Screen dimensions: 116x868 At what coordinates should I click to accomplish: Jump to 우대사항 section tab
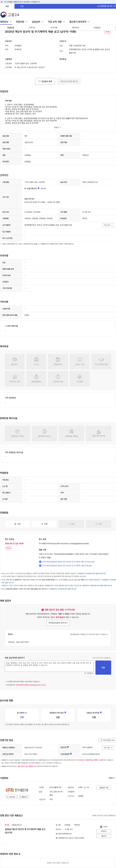tap(54, 28)
